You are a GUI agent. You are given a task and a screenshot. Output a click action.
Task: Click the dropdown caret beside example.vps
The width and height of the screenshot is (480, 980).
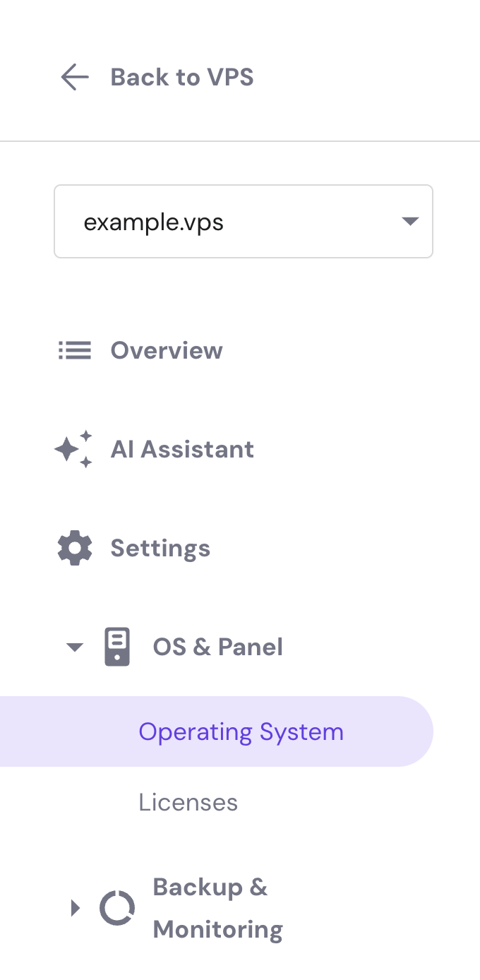tap(409, 221)
